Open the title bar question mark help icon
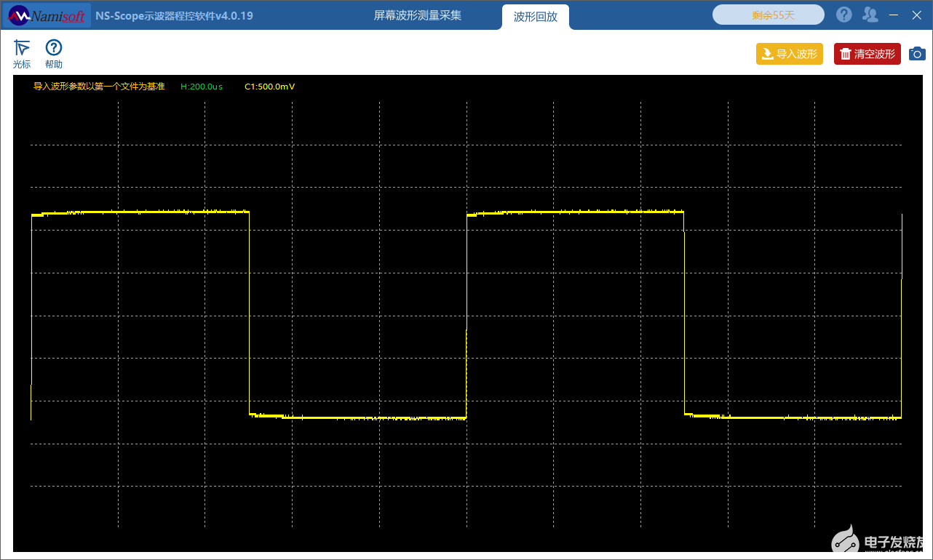This screenshot has height=560, width=933. pos(843,15)
